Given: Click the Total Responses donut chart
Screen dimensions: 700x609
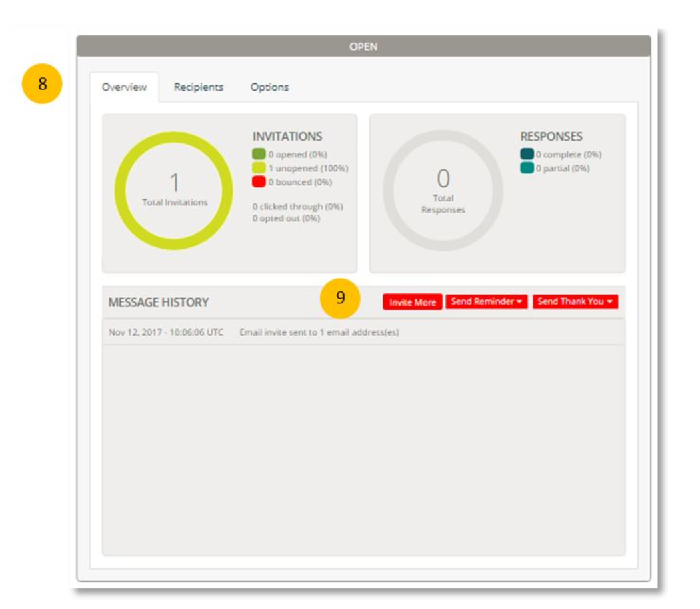Looking at the screenshot, I should tap(443, 190).
